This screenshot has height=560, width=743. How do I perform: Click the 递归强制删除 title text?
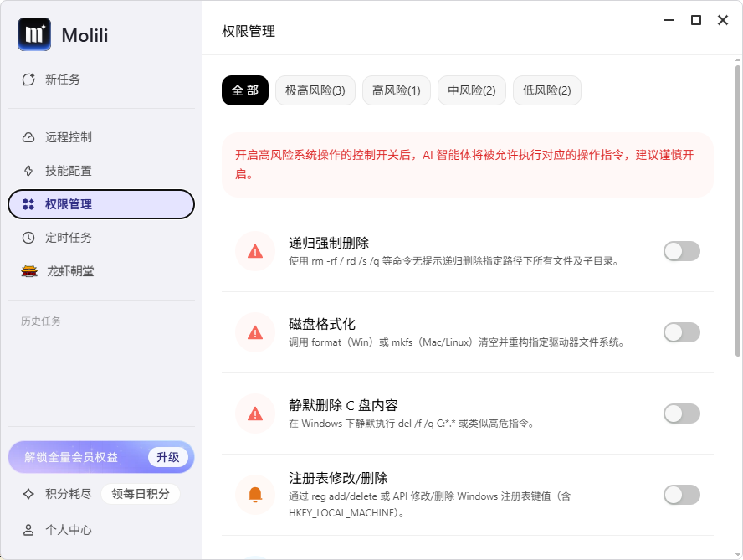(x=329, y=243)
